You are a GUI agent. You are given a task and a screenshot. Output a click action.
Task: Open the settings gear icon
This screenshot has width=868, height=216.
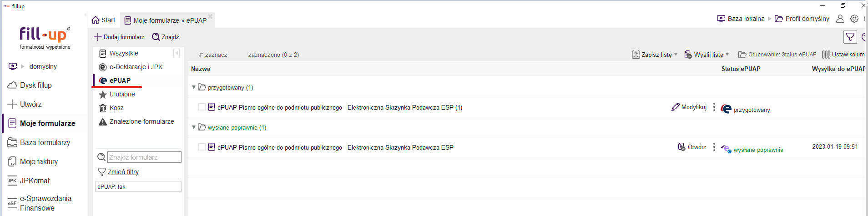coord(854,19)
